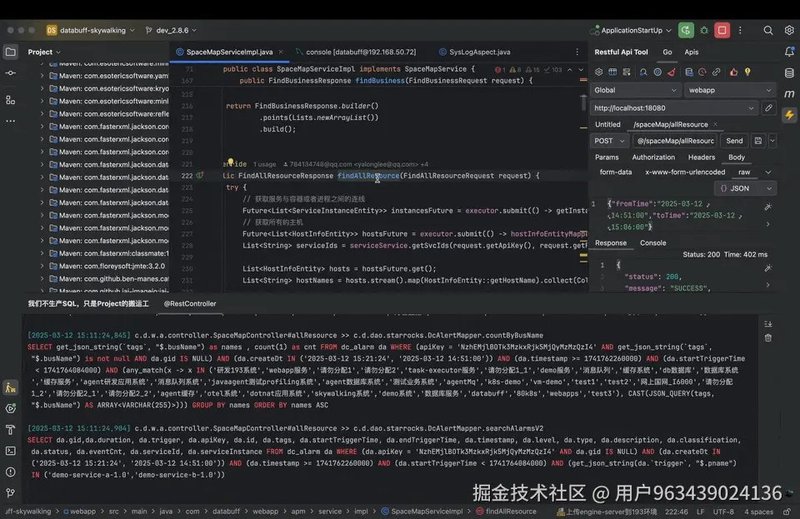
Task: Select the raw body type
Action: click(x=744, y=172)
